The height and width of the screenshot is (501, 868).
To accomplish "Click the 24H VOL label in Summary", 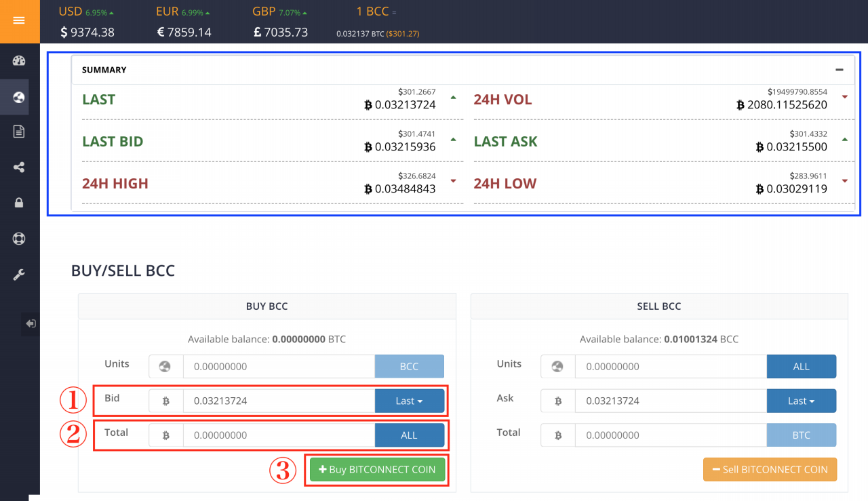I will [503, 100].
